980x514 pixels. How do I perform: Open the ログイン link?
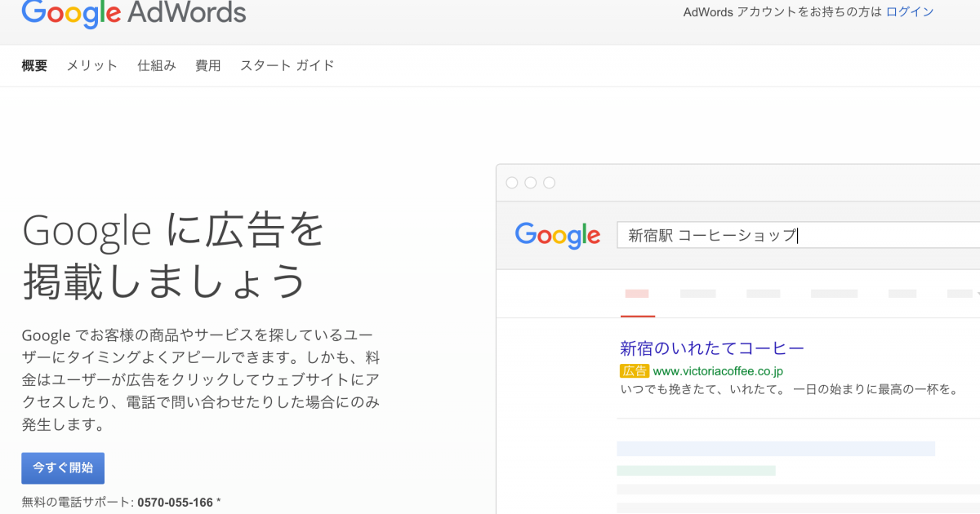click(x=910, y=12)
